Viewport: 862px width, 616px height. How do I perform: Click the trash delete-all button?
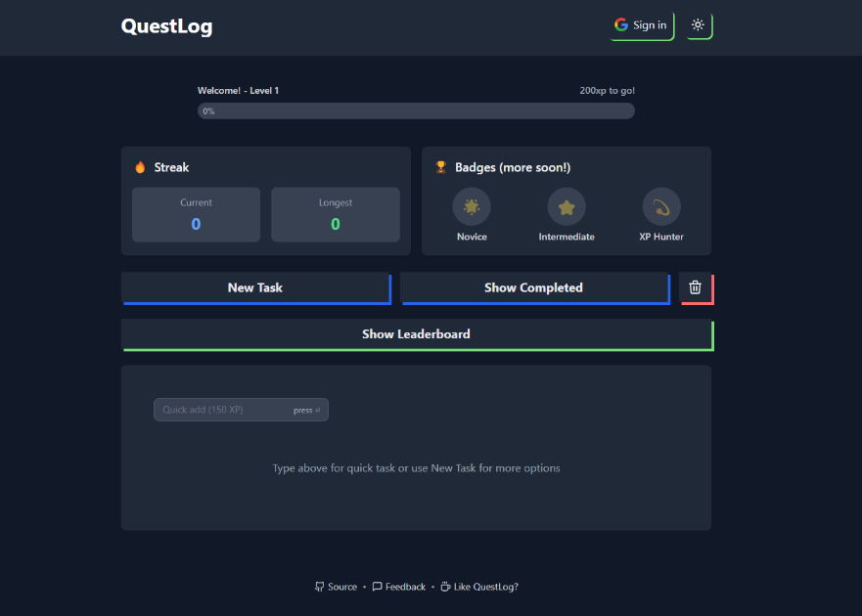696,287
